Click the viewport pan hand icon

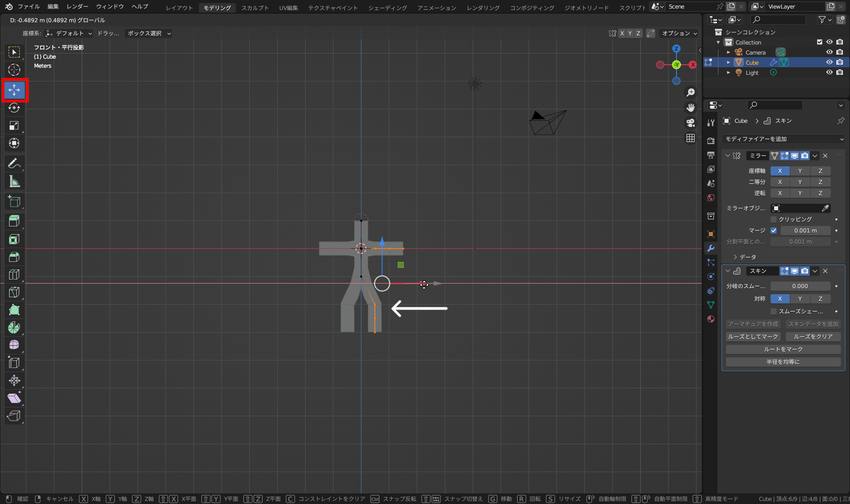(691, 108)
